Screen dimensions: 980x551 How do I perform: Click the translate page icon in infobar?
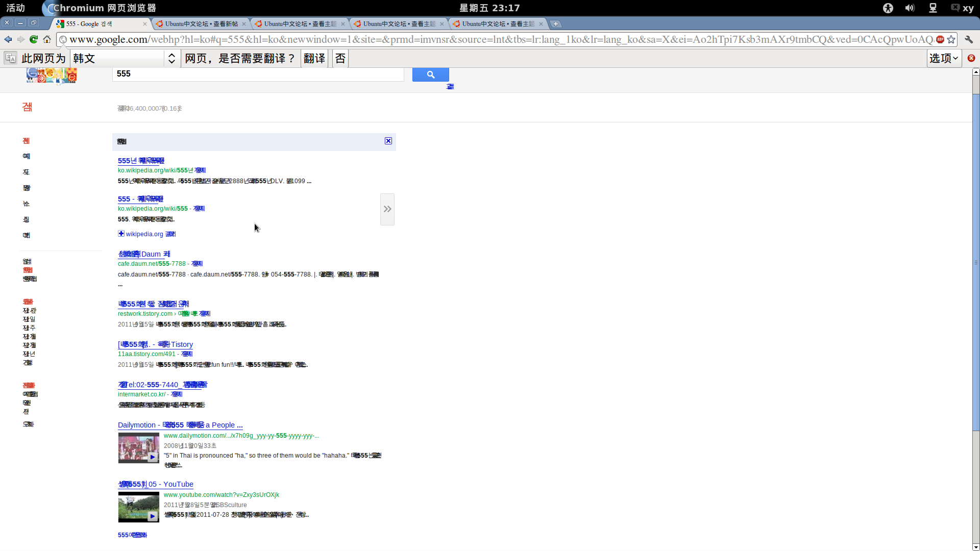pyautogui.click(x=11, y=58)
